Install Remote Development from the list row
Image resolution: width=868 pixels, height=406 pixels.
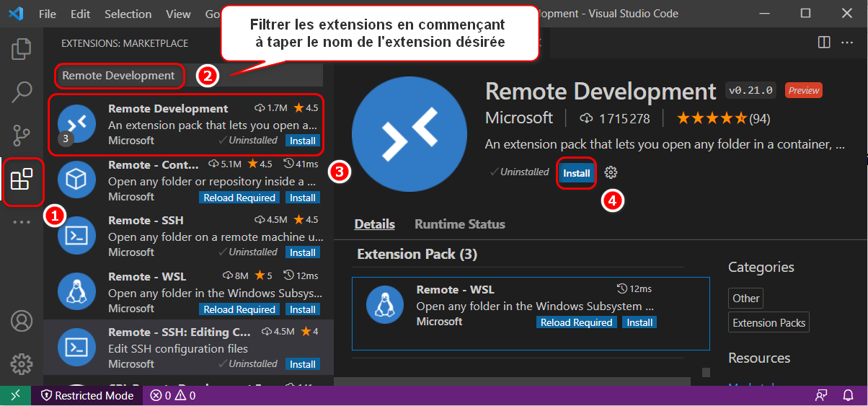pyautogui.click(x=302, y=141)
